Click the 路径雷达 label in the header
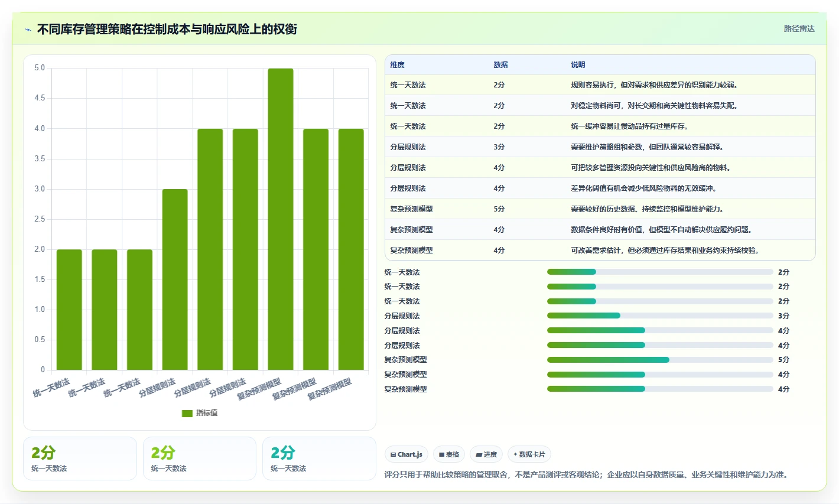 pos(799,28)
